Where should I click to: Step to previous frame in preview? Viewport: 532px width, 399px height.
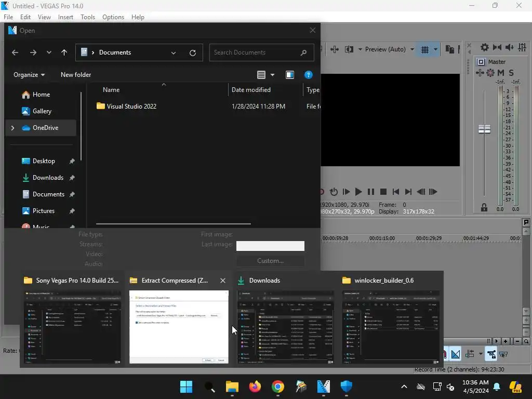pos(421,192)
